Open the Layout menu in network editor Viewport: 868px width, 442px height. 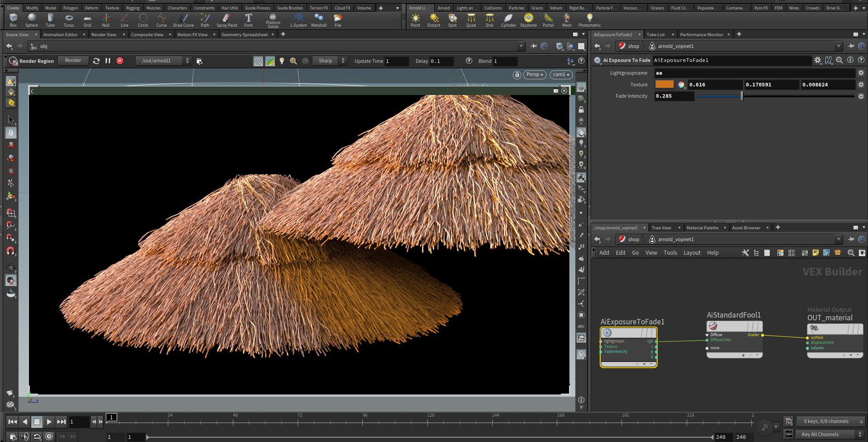tap(692, 253)
